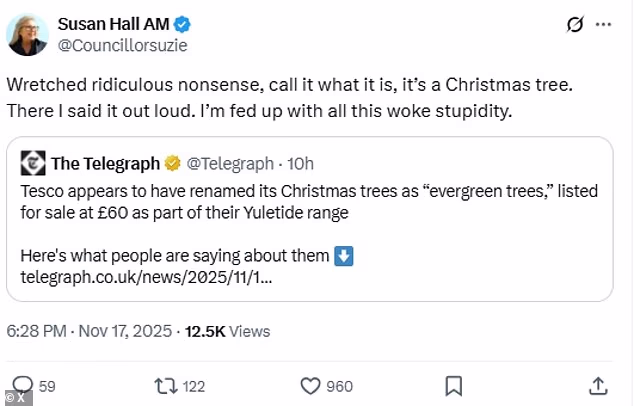Bookmark this tweet
This screenshot has height=406, width=634.
click(453, 385)
